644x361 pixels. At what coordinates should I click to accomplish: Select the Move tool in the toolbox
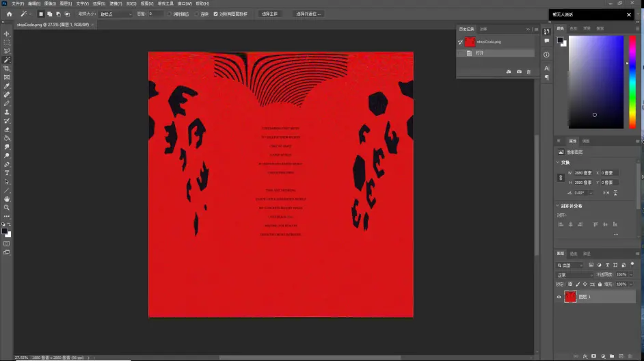[7, 34]
